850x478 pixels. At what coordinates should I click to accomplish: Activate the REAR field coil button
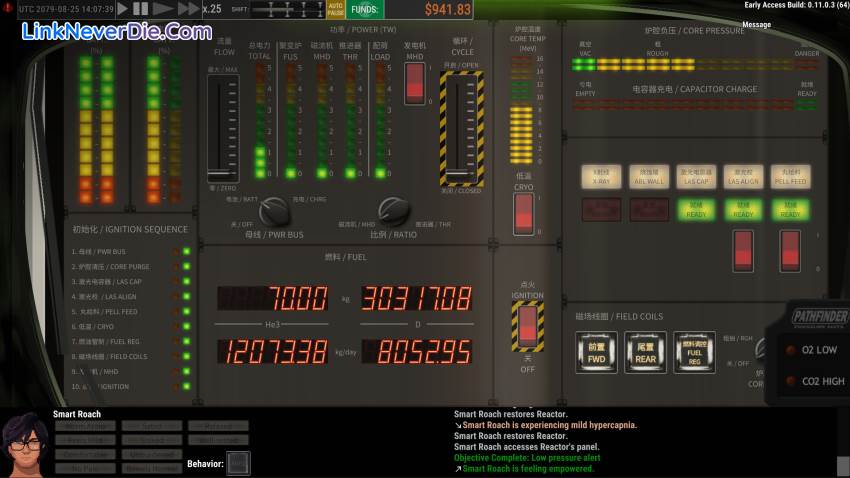pyautogui.click(x=646, y=352)
